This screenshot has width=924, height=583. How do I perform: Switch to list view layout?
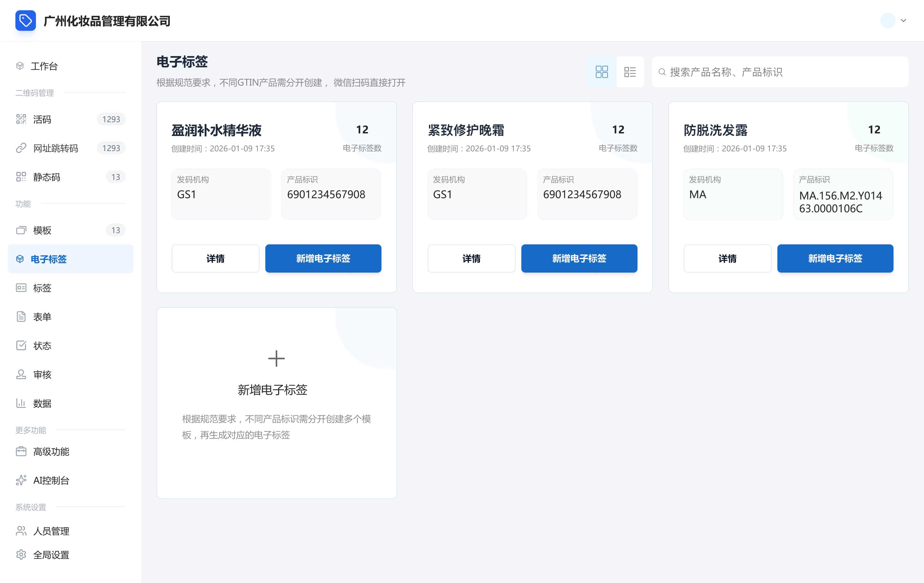tap(630, 72)
